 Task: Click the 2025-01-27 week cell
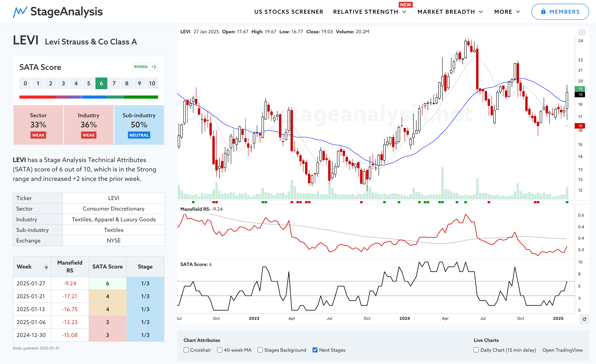[32, 283]
